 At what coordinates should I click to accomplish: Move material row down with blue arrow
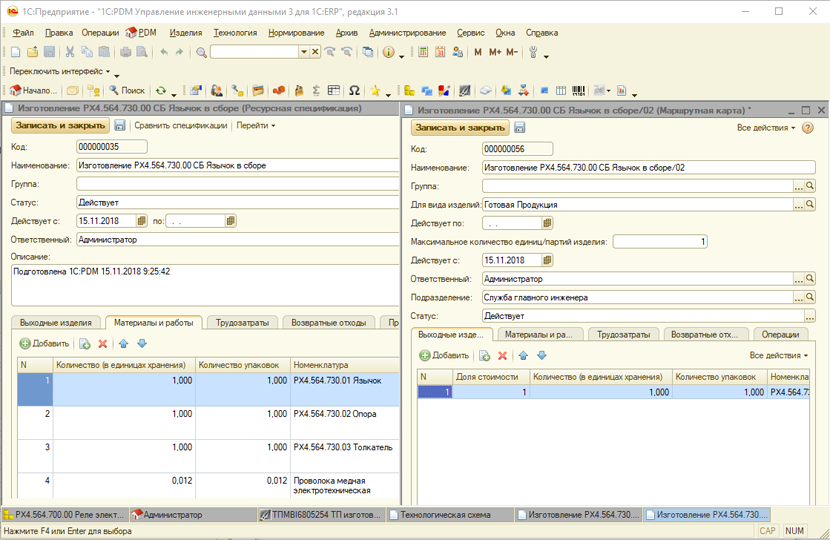[x=142, y=344]
